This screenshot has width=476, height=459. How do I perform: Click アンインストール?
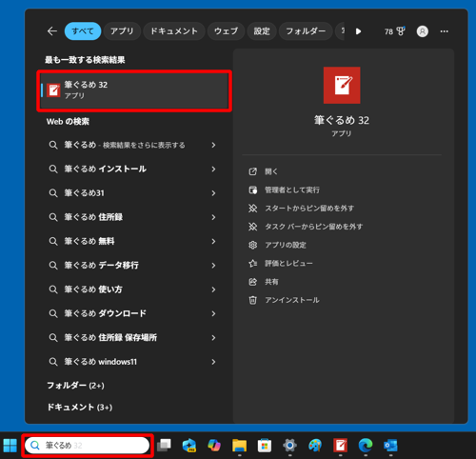(x=292, y=300)
